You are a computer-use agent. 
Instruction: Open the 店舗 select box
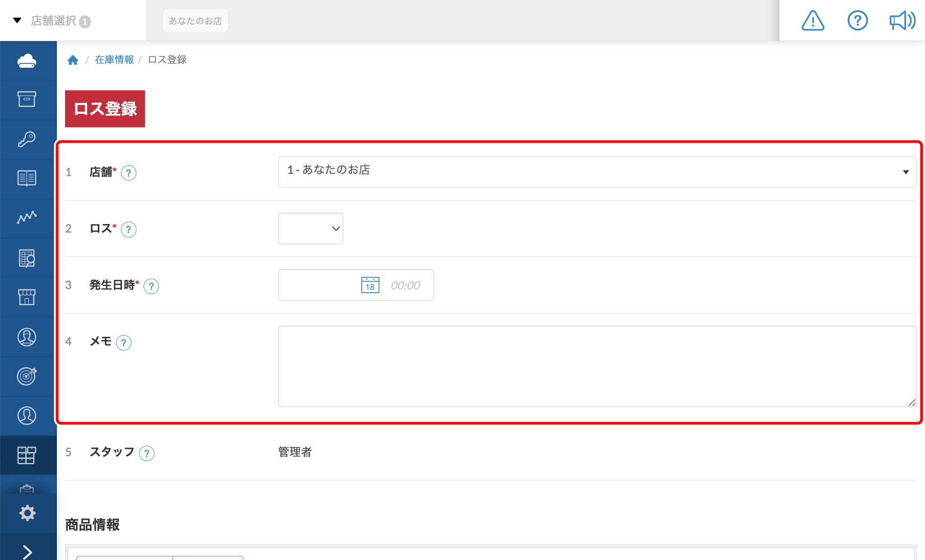pos(597,172)
